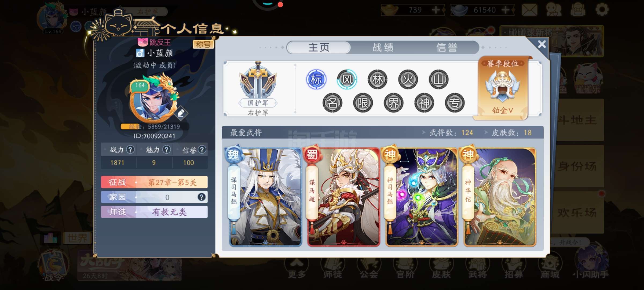Switch to the 信誉 tab
Viewport: 644px width, 290px height.
(447, 48)
